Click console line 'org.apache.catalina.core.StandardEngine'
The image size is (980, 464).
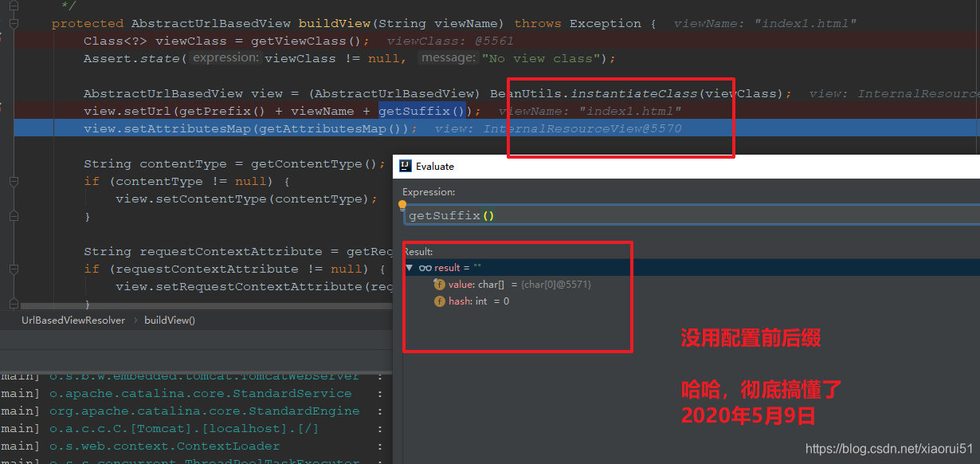[204, 411]
